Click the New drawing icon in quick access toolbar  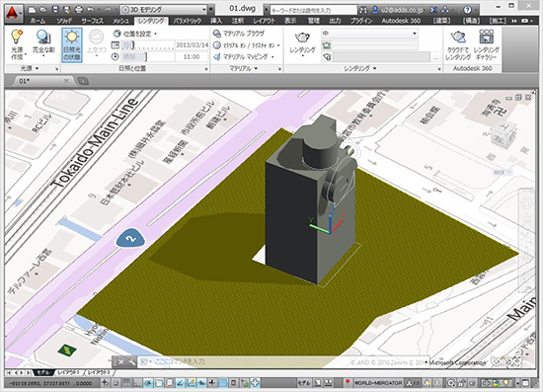coord(32,9)
